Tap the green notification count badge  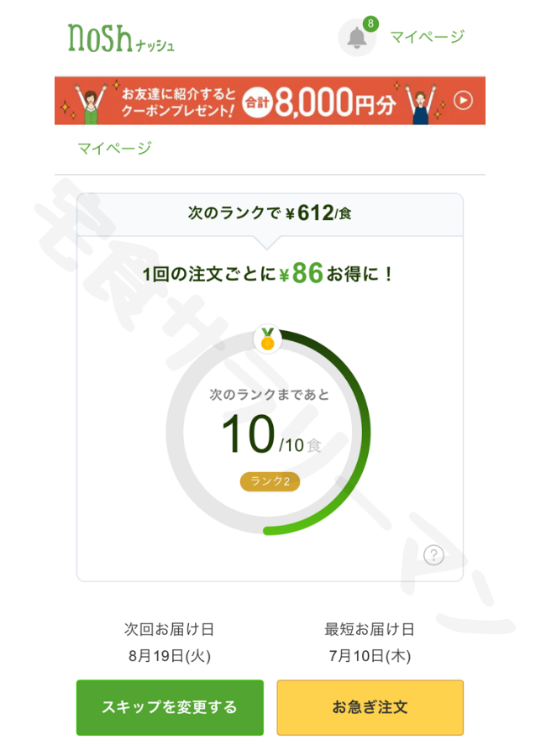point(370,24)
